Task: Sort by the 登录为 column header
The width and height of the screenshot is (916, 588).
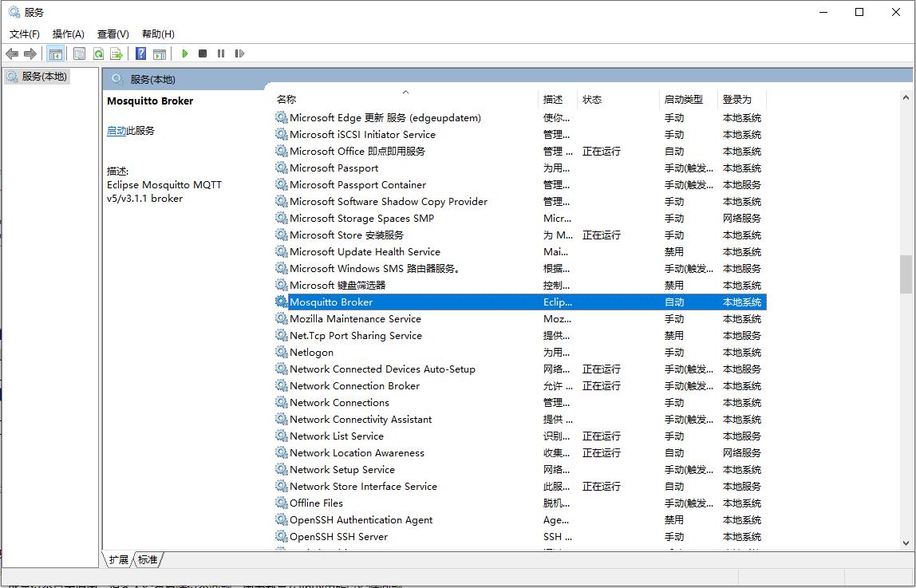Action: pos(742,99)
